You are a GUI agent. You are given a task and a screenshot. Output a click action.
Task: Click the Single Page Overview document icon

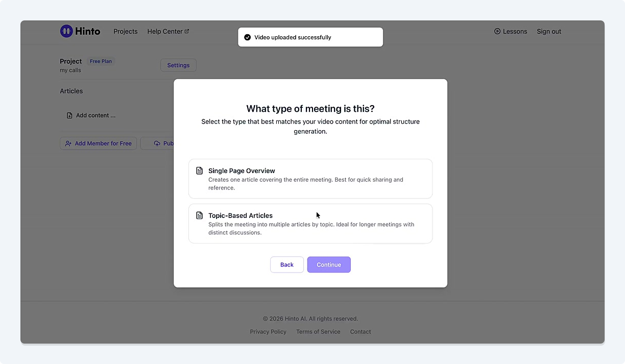click(200, 171)
